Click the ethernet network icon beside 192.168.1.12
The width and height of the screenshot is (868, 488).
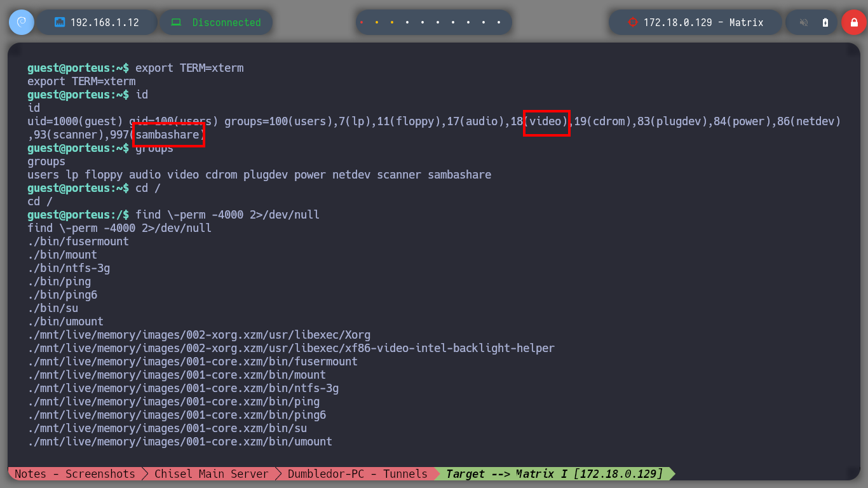click(x=60, y=22)
